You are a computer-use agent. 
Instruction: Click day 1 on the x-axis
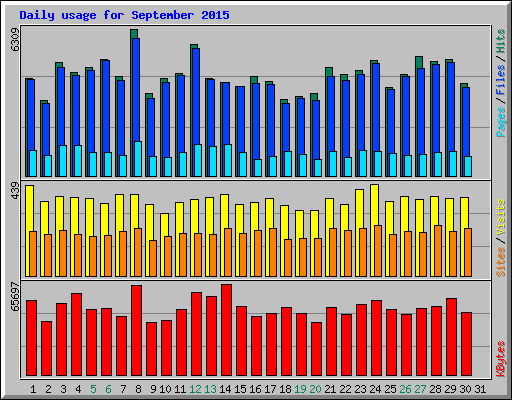[33, 389]
